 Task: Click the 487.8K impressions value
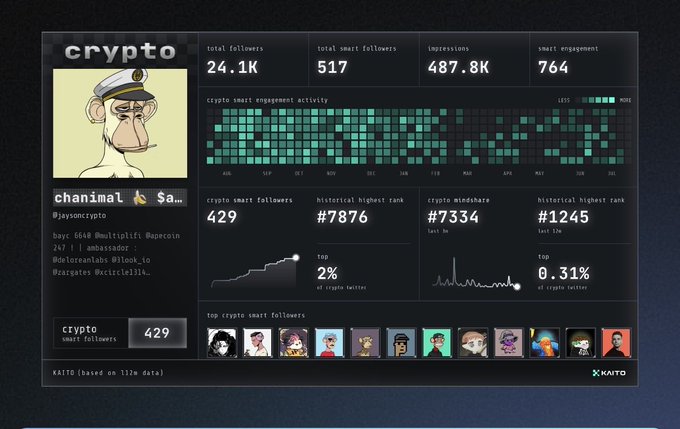coord(458,67)
